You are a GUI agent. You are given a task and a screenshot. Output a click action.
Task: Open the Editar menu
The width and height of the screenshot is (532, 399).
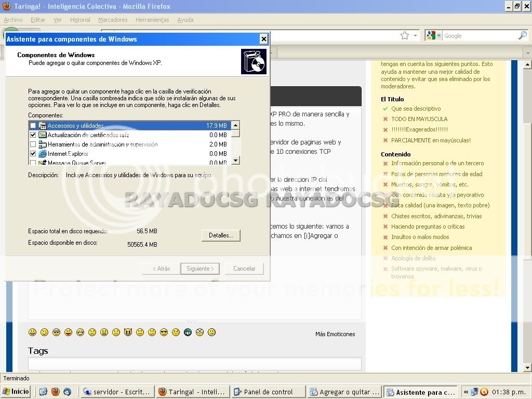click(x=37, y=20)
